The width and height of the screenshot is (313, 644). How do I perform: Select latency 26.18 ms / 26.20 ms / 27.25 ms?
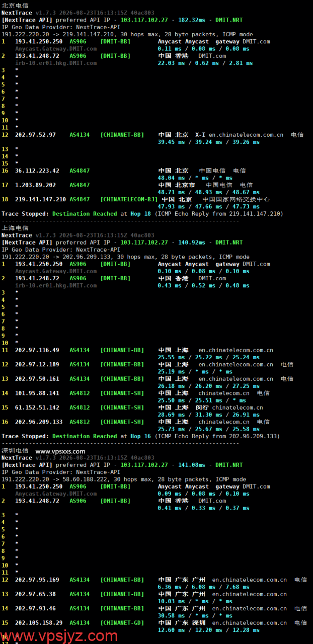point(209,386)
